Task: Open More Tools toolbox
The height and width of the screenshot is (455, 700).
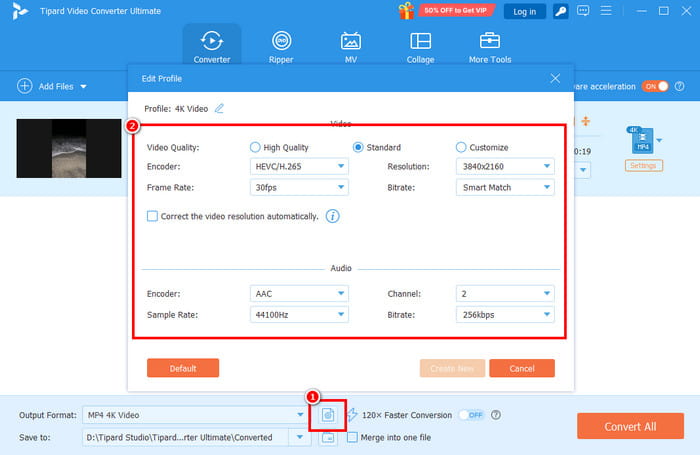Action: [x=490, y=47]
